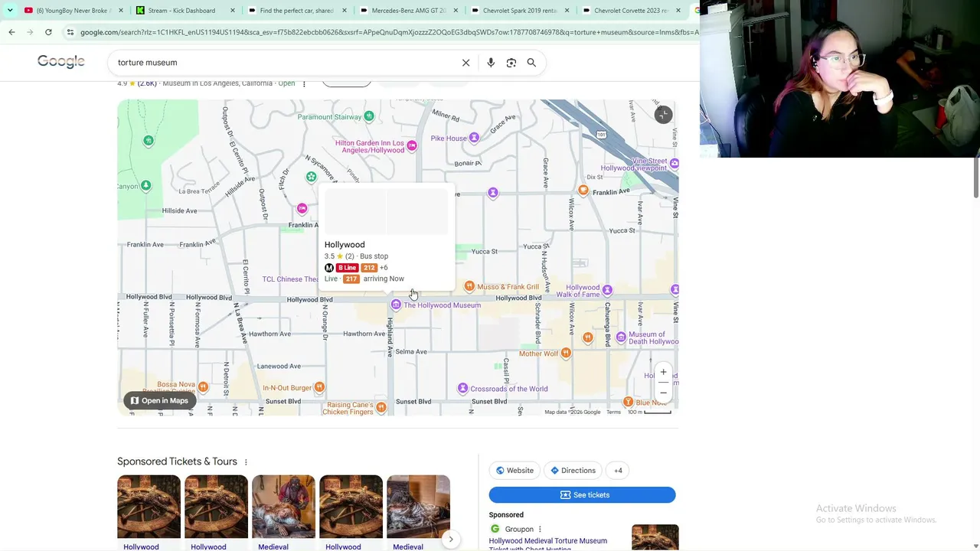Viewport: 980px width, 551px height.
Task: Click the torture museum search field
Action: point(283,63)
